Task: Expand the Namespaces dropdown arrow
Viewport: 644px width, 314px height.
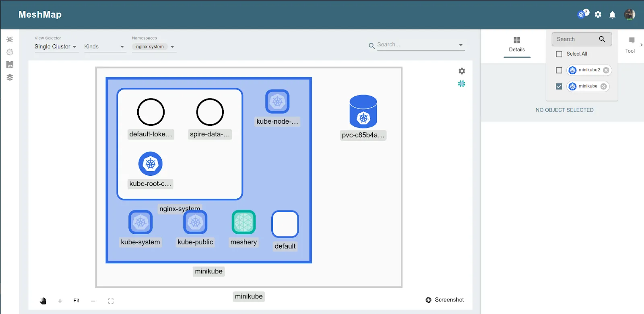Action: [x=172, y=47]
